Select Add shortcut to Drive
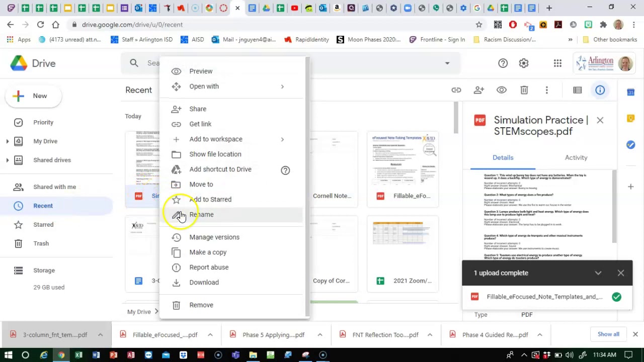The image size is (644, 362). [x=220, y=169]
